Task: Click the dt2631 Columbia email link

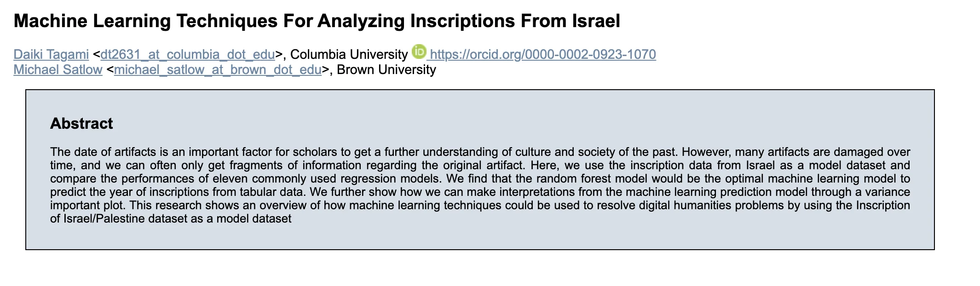Action: pos(187,55)
